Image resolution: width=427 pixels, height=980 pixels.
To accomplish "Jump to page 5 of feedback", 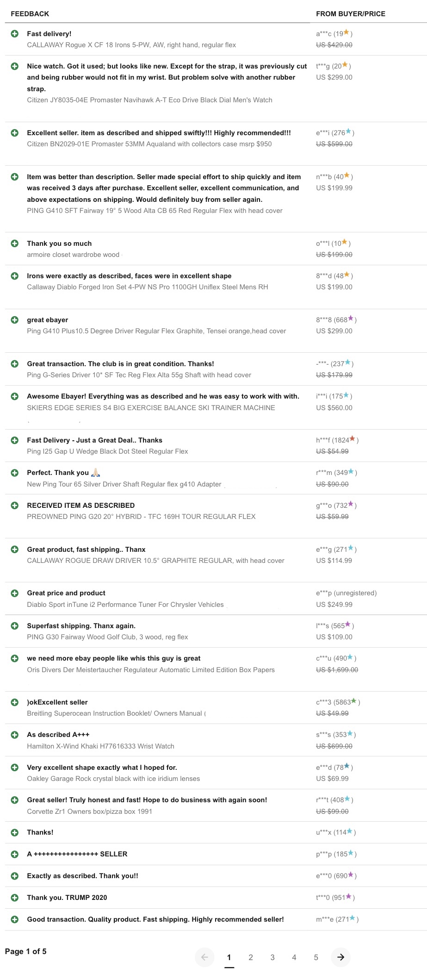I will click(316, 957).
